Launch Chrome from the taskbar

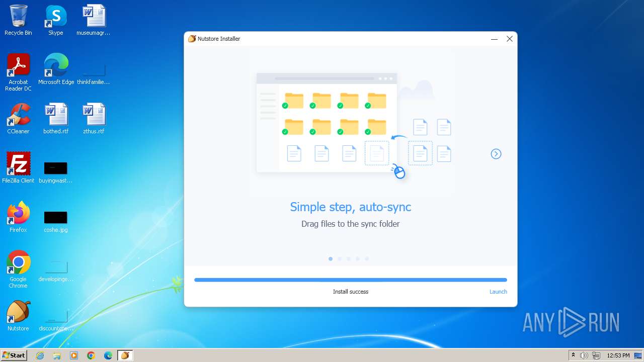click(91, 355)
